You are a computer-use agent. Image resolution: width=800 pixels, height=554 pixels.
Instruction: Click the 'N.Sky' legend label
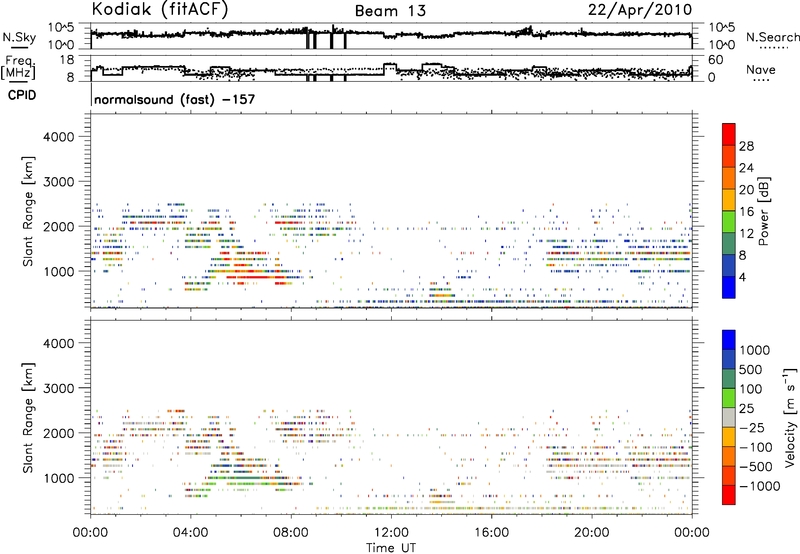[19, 37]
